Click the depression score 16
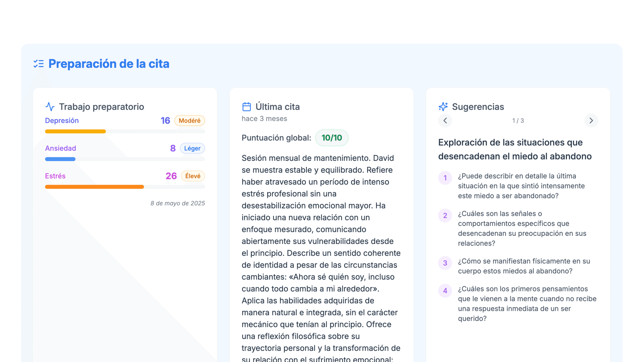Viewport: 644px width, 362px height. 165,121
